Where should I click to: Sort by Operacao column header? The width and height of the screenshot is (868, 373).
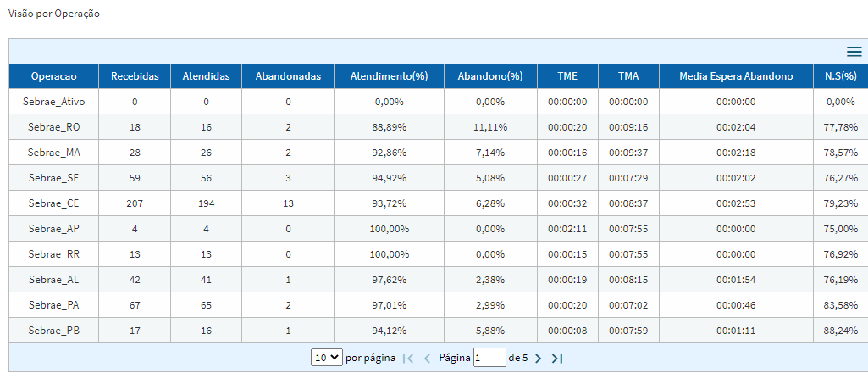(x=53, y=76)
